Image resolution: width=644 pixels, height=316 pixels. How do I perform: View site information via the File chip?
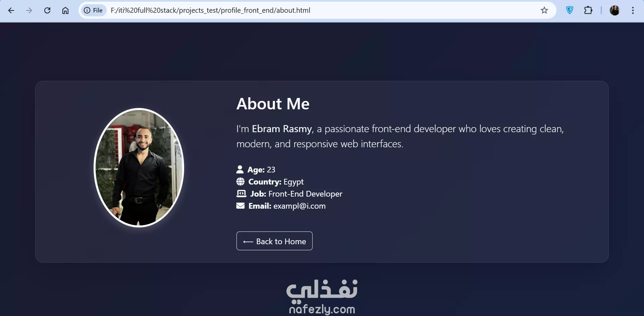coord(93,10)
